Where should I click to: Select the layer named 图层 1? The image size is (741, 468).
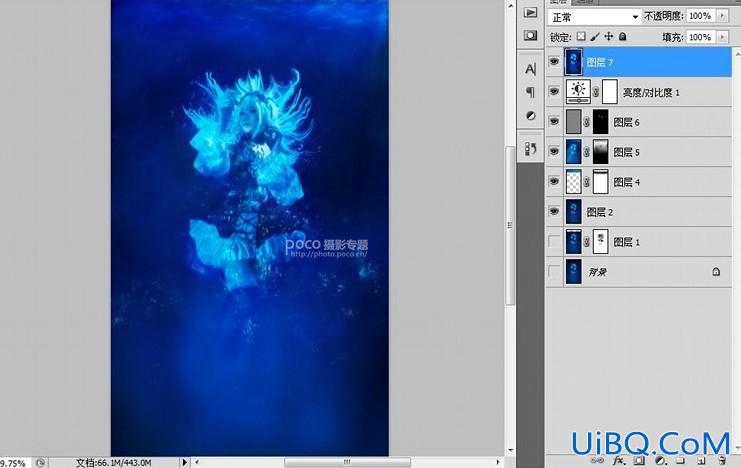(x=627, y=242)
